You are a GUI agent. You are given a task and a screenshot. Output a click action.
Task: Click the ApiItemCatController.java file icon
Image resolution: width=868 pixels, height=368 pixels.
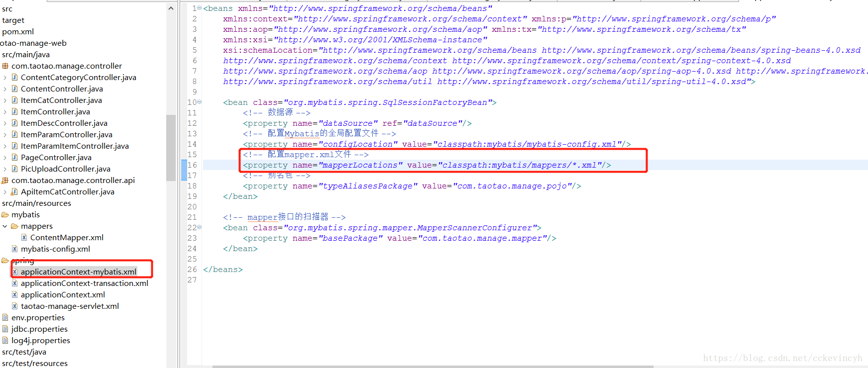coord(15,191)
